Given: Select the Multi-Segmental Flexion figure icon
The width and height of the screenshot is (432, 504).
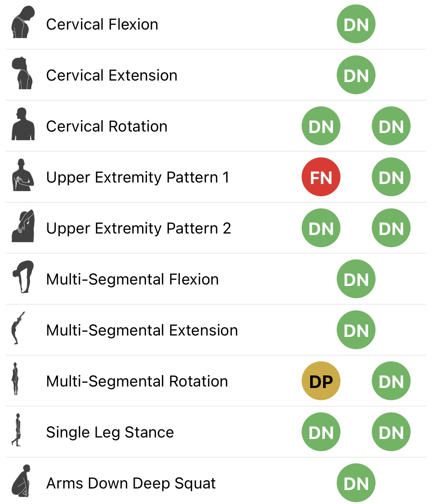Looking at the screenshot, I should point(23,277).
